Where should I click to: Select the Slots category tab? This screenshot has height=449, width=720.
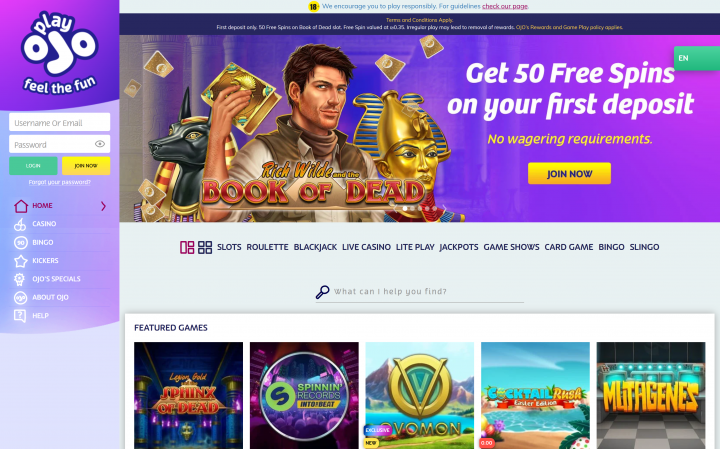click(x=229, y=247)
